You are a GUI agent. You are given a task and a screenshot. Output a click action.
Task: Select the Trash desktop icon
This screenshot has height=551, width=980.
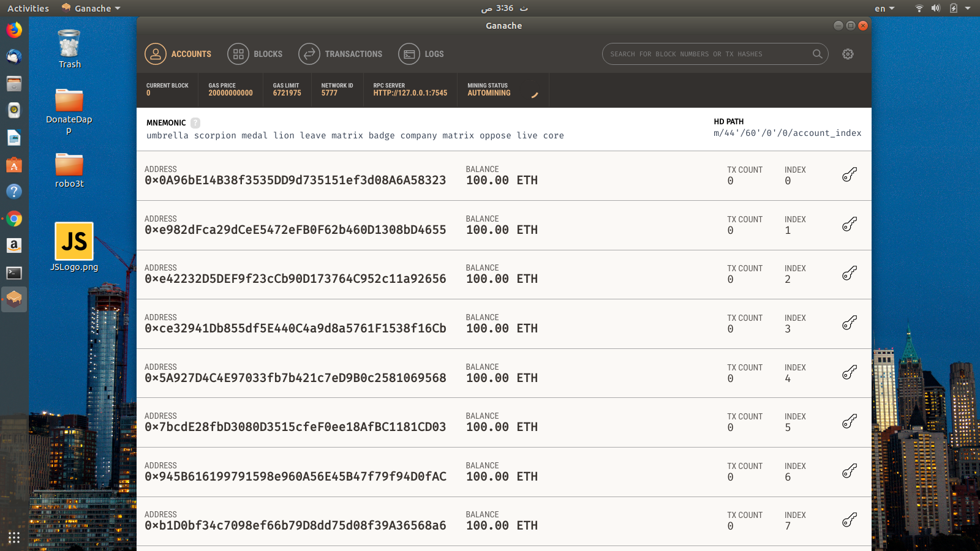(69, 49)
